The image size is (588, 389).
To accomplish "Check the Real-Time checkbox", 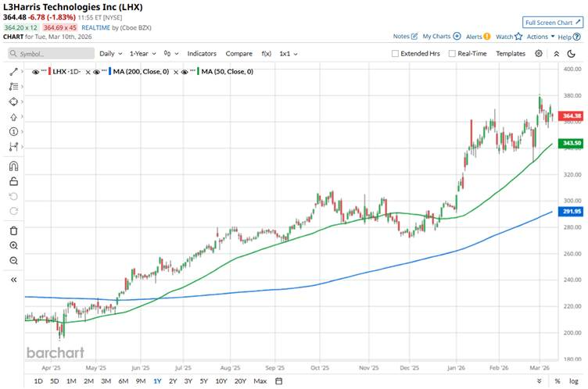I will click(x=451, y=54).
